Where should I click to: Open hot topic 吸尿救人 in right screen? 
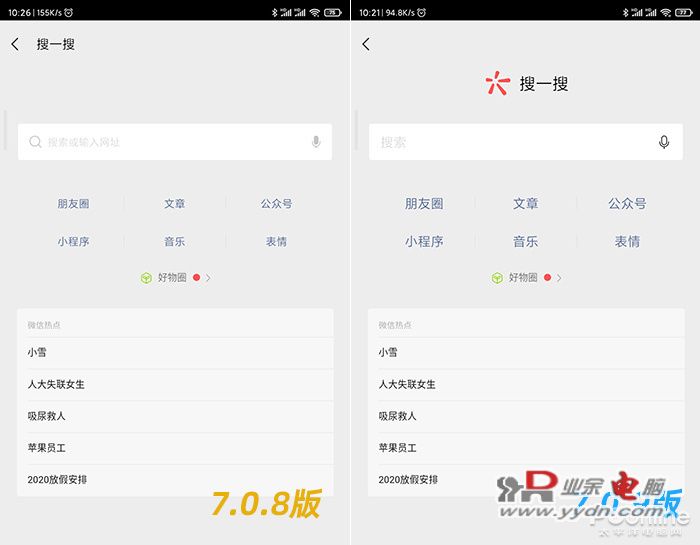[x=526, y=416]
